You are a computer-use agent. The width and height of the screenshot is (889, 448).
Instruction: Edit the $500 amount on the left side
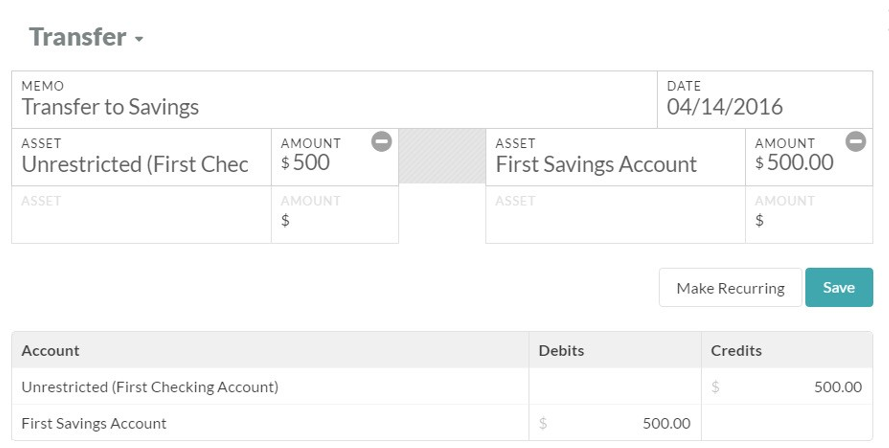(x=335, y=157)
